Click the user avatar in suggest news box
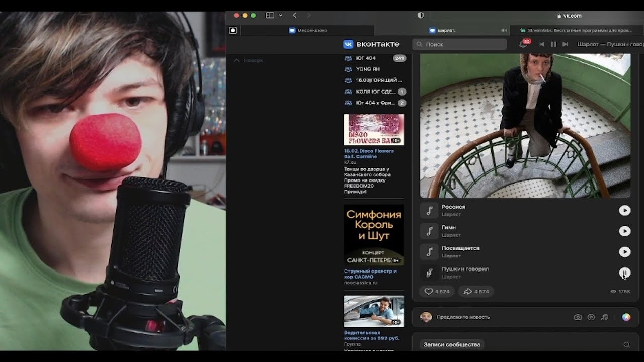Screen dimensions: 644x362 [426, 317]
